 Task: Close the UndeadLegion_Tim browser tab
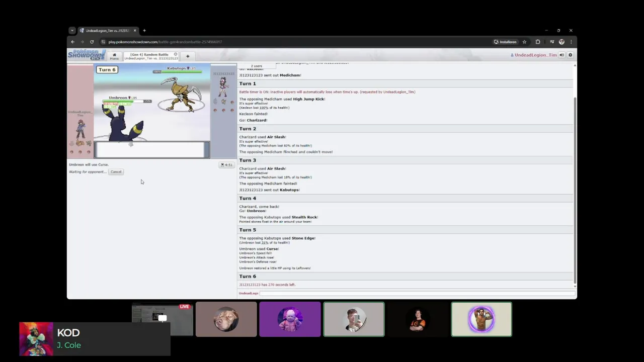(135, 31)
